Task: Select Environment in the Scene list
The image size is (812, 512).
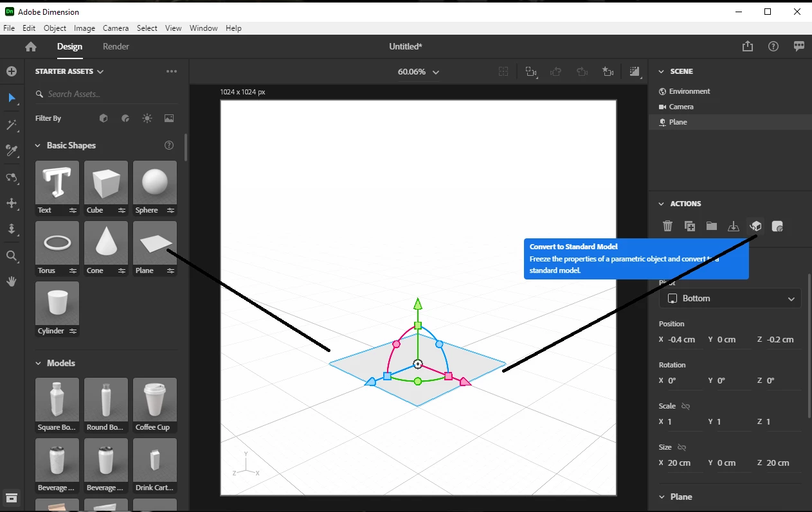Action: tap(730, 91)
